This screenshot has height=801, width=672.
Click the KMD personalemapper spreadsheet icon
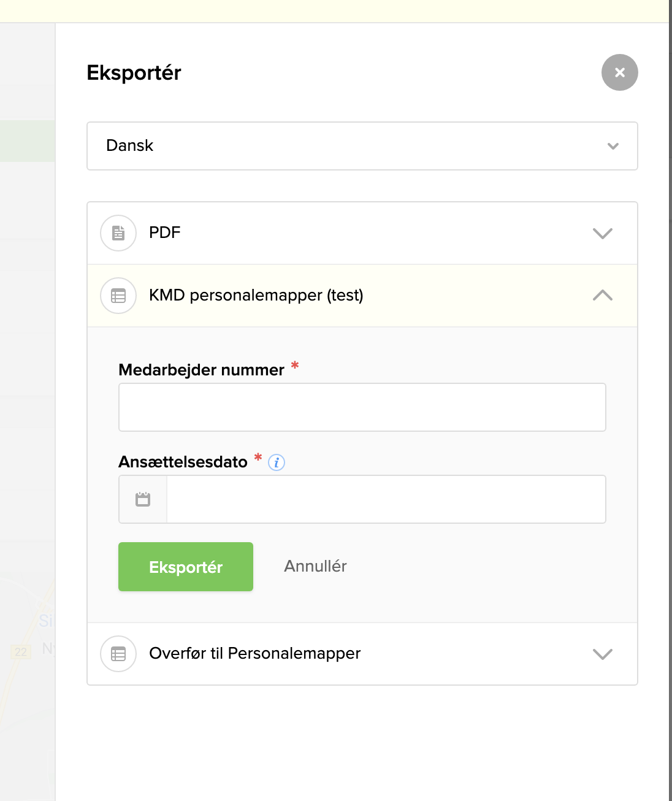click(118, 296)
